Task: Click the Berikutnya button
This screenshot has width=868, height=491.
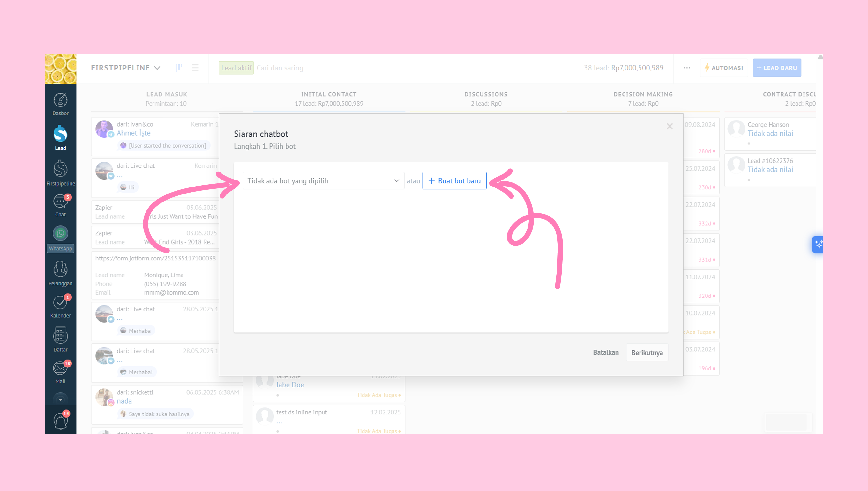Action: tap(647, 353)
